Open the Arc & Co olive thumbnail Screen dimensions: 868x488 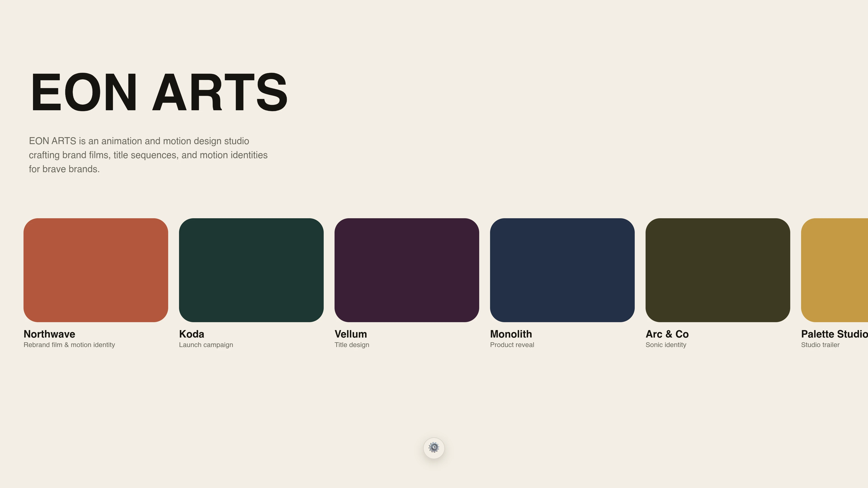(718, 270)
